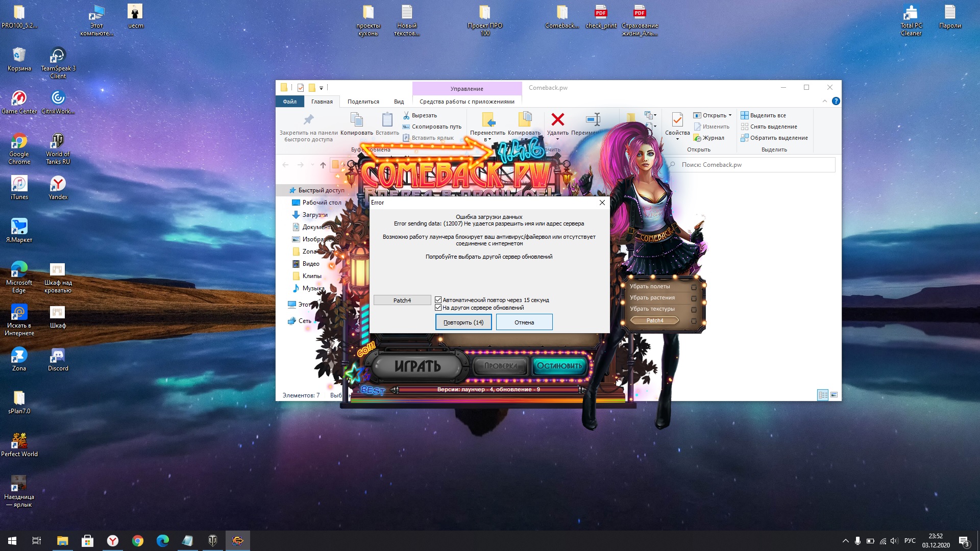Click the Свойства properties icon

coord(677,120)
